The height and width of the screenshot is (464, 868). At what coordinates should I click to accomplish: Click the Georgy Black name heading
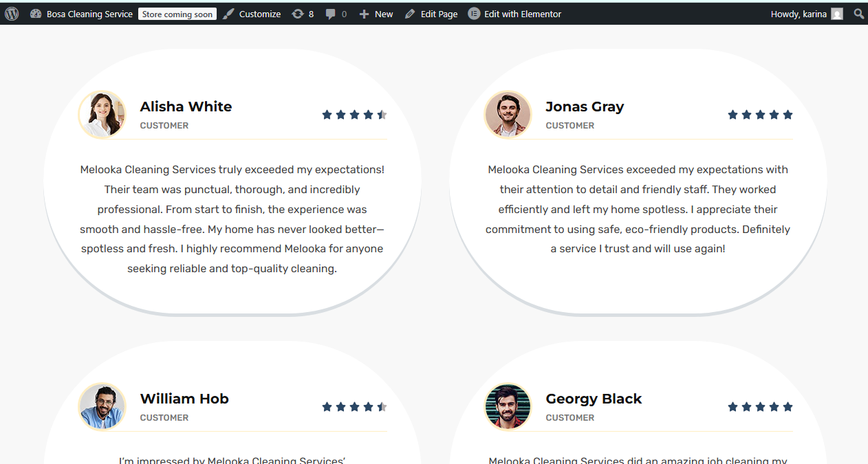pyautogui.click(x=594, y=399)
